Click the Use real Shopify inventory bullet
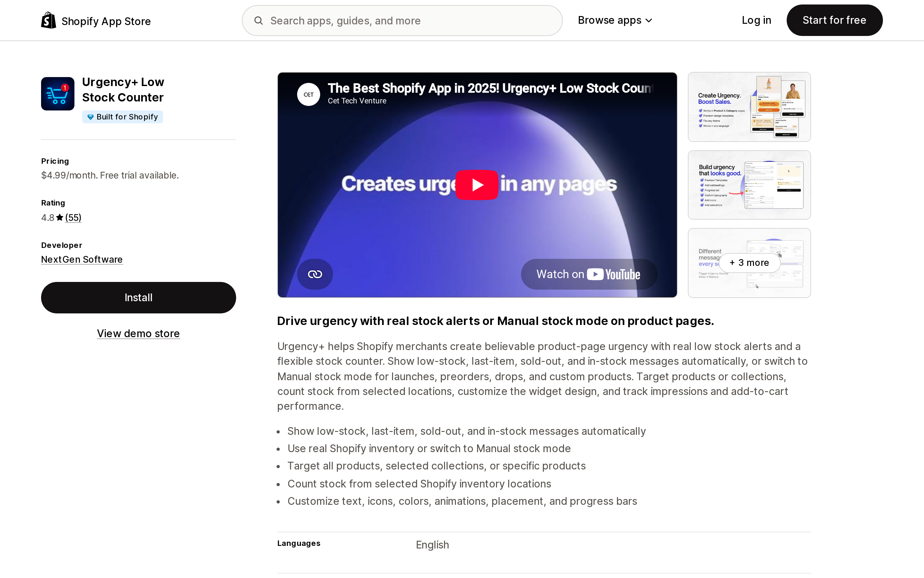Viewport: 924px width, 578px height. tap(429, 448)
